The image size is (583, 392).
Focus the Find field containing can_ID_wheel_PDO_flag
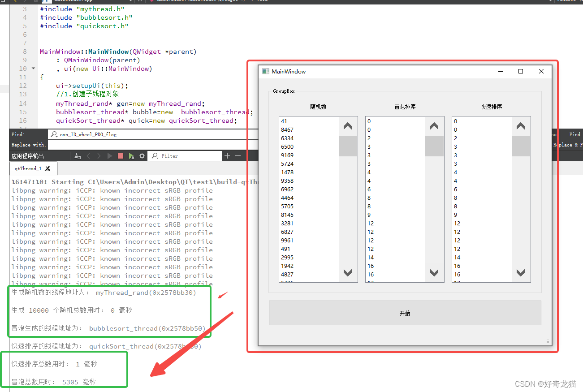coord(153,134)
